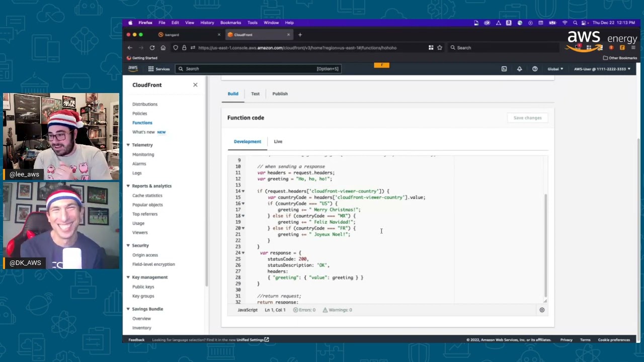Screen dimensions: 644x362
Task: Reload the page in Firefox
Action: pyautogui.click(x=152, y=48)
